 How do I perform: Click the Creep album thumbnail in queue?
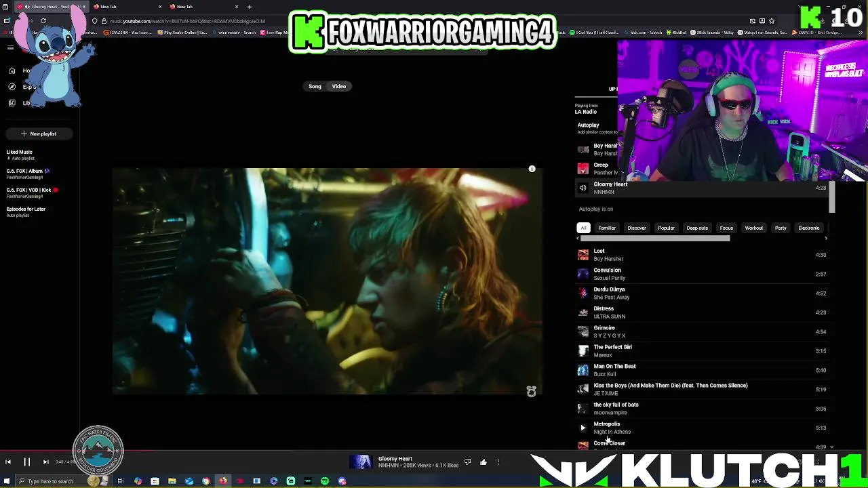583,169
